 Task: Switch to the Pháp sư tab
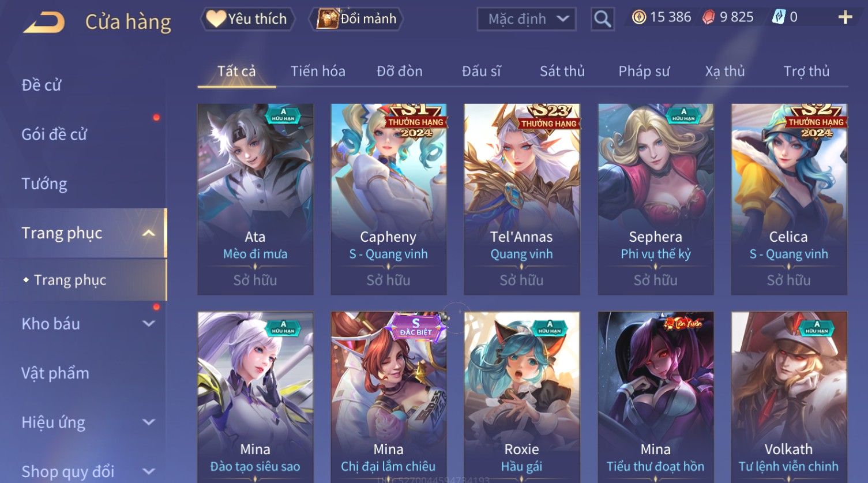coord(644,72)
